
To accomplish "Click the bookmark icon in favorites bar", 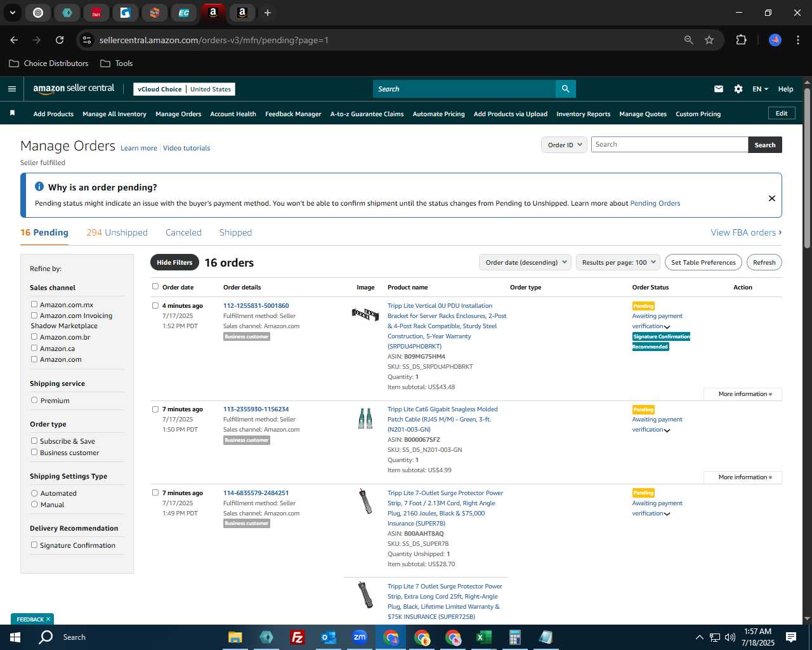I will 12,113.
